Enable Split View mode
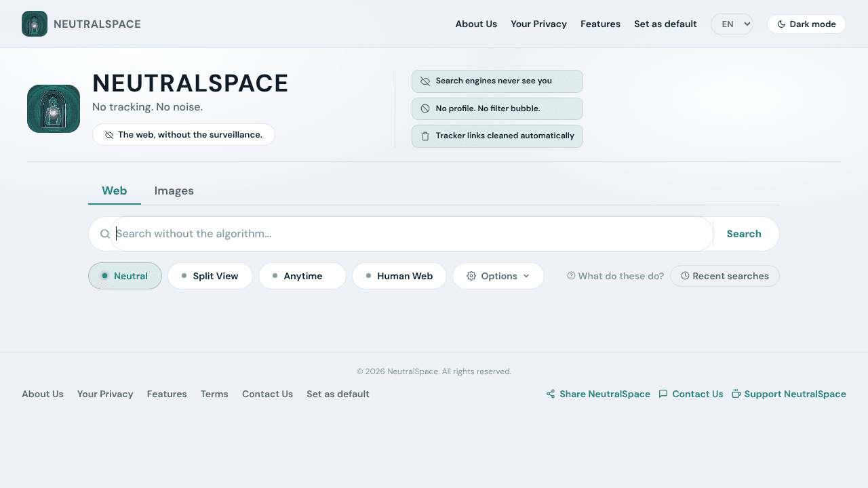868x488 pixels. pos(210,276)
